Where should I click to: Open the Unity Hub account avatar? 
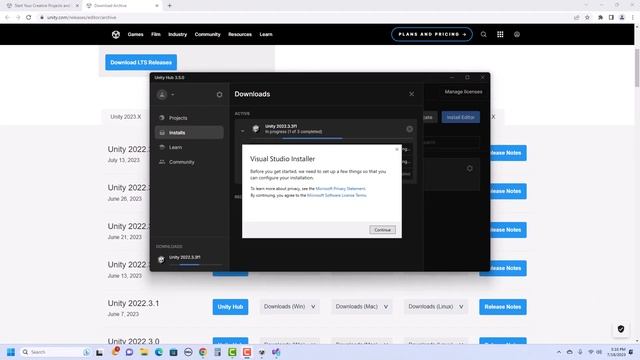pos(162,95)
